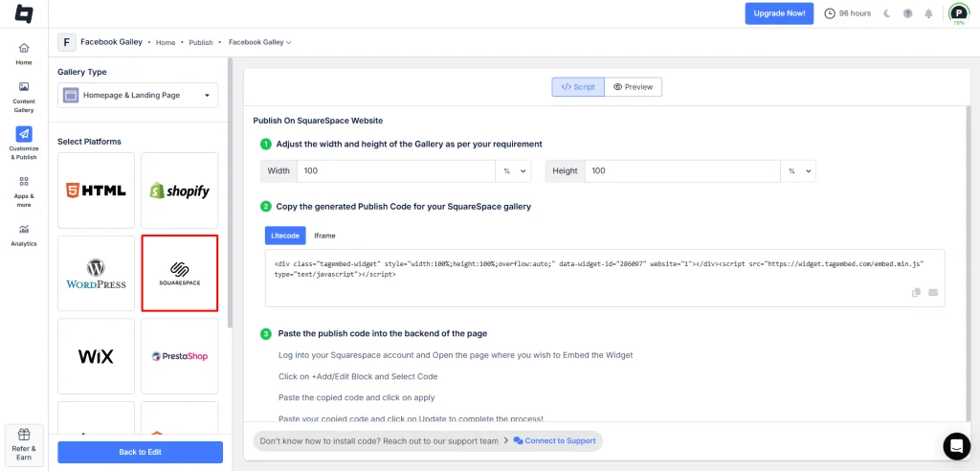Select the Squarespace platform

[179, 274]
